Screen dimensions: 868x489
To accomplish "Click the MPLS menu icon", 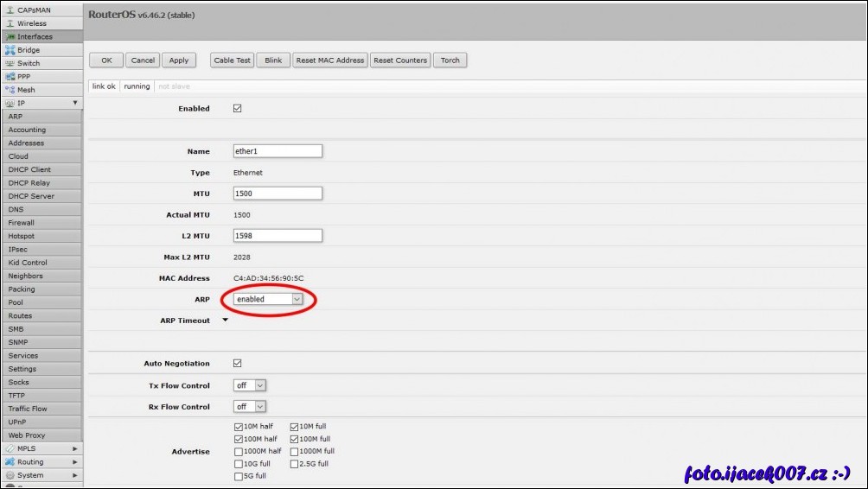I will [10, 448].
